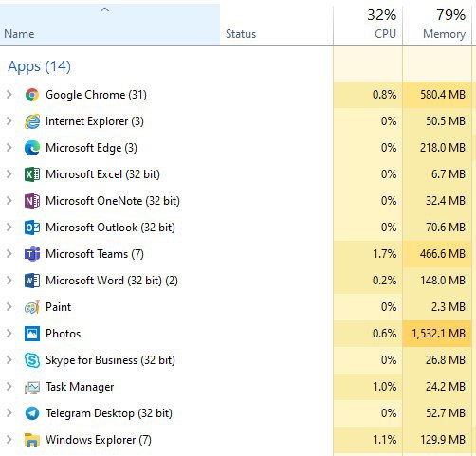The image size is (476, 456).
Task: Select the Microsoft Teams (7) row name
Action: tap(95, 254)
